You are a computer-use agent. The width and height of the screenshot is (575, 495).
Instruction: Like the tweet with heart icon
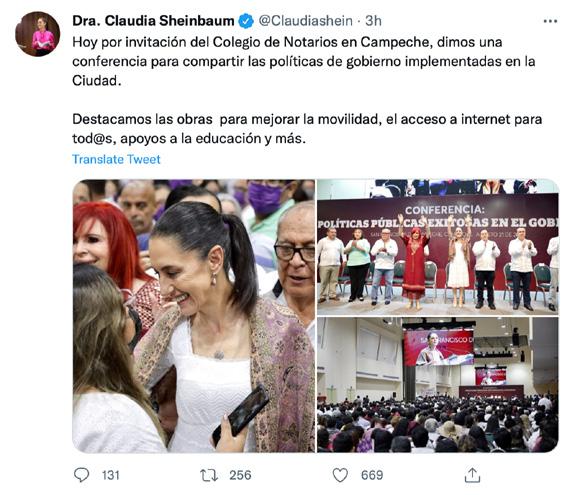340,475
